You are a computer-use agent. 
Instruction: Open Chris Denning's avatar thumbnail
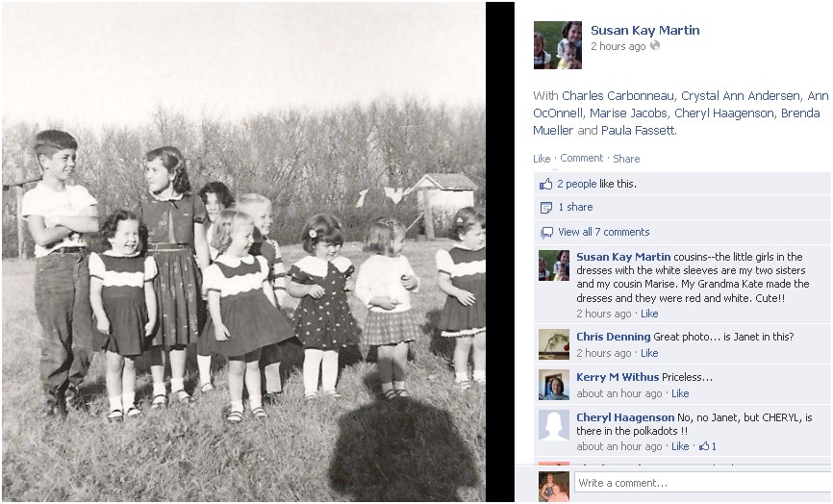[x=553, y=344]
